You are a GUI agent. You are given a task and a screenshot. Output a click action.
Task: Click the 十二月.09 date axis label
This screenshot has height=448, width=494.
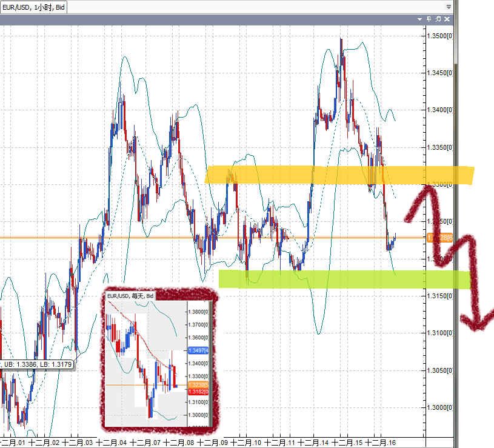pos(212,443)
